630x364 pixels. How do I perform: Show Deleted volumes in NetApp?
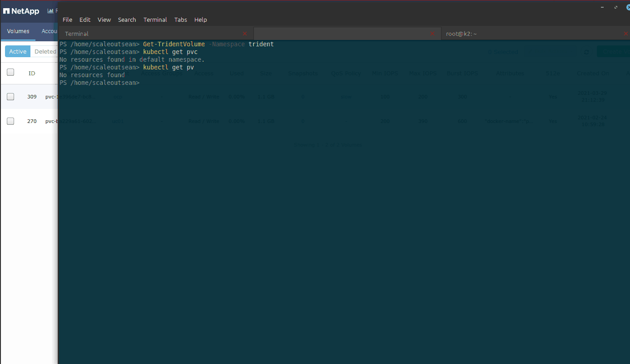click(x=45, y=51)
